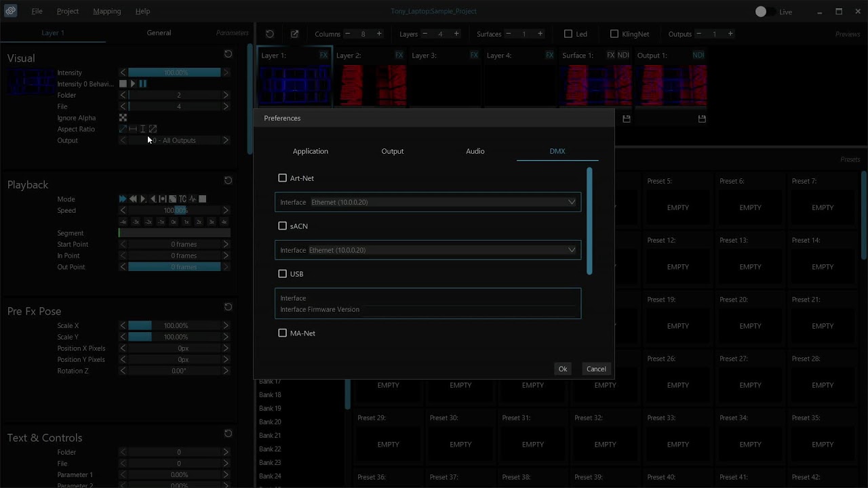
Task: Click the Scale X slider bar
Action: (174, 326)
